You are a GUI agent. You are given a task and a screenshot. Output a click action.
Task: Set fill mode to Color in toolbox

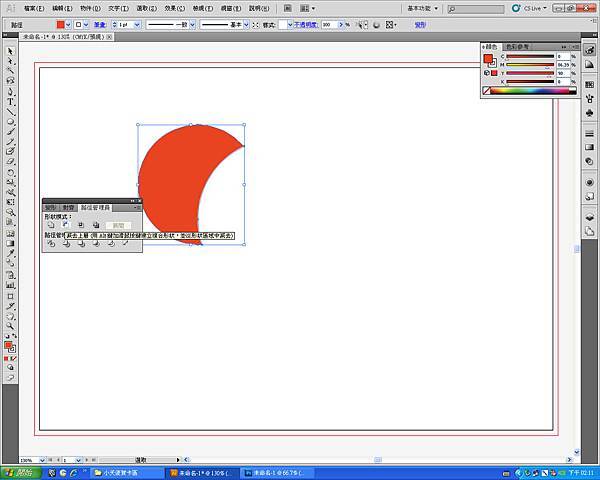point(6,359)
